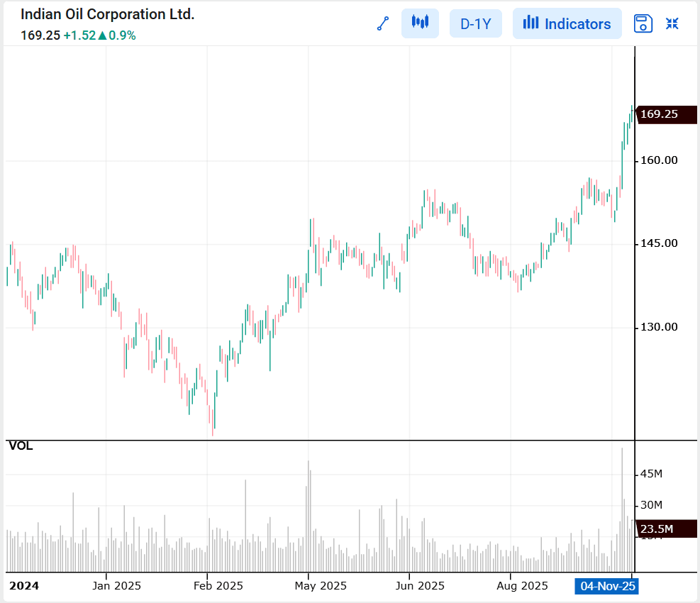Open the candlestick chart type selector
Image resolution: width=700 pixels, height=603 pixels.
point(420,23)
